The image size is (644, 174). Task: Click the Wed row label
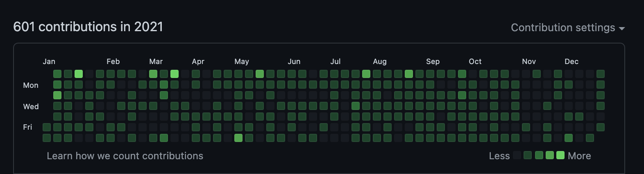click(31, 106)
